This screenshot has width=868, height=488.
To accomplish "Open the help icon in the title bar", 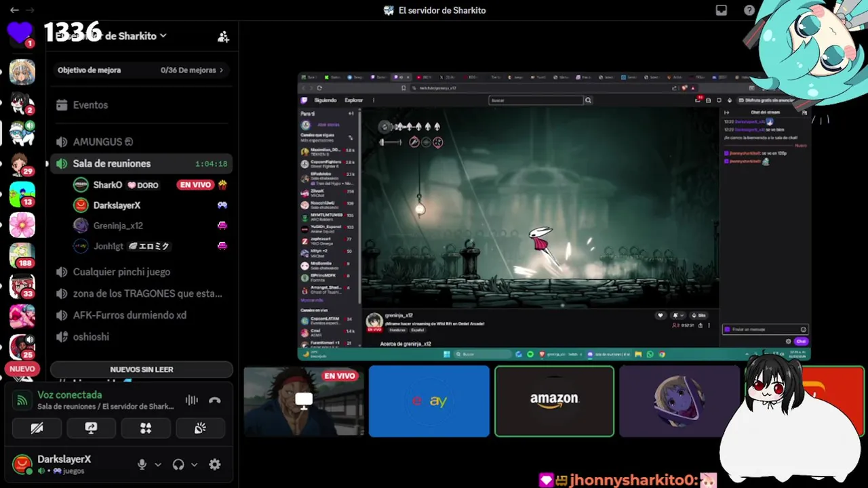I will click(749, 10).
